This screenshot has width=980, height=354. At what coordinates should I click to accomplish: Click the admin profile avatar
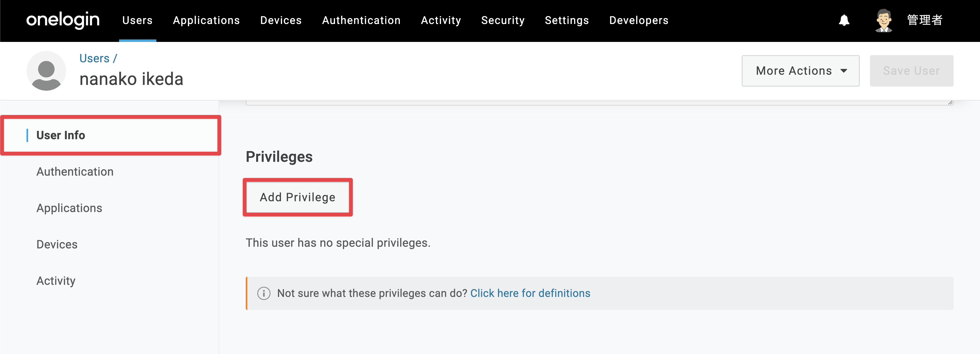tap(883, 20)
